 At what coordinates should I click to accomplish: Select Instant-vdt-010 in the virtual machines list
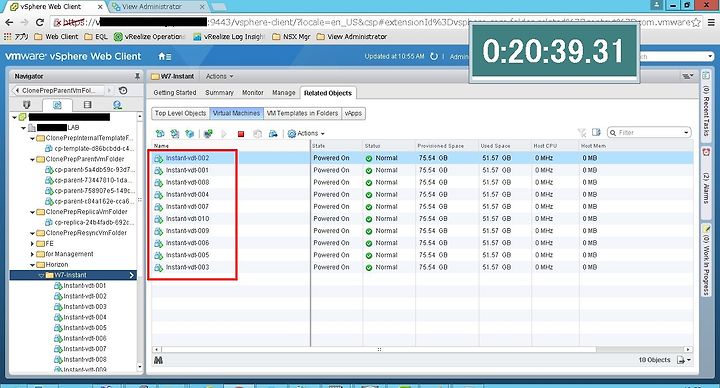(187, 219)
